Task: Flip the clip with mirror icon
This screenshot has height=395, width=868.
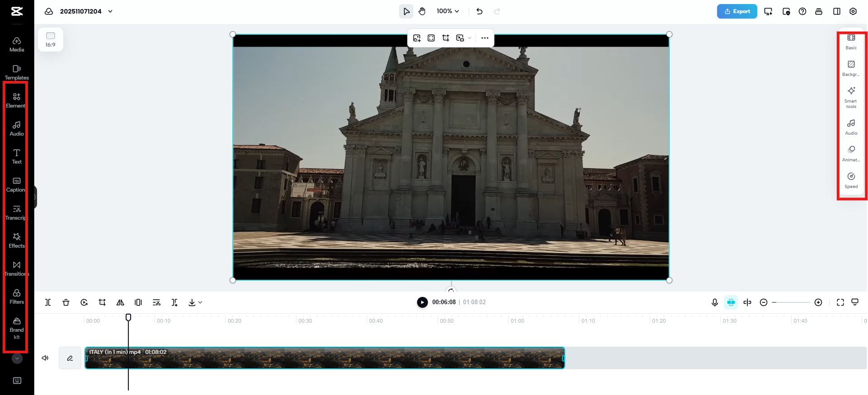Action: 120,302
